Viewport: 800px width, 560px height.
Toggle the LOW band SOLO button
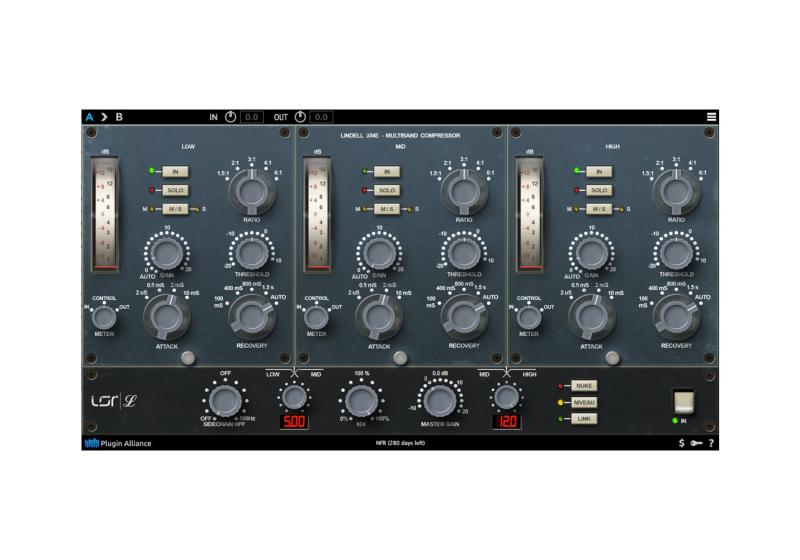point(175,190)
